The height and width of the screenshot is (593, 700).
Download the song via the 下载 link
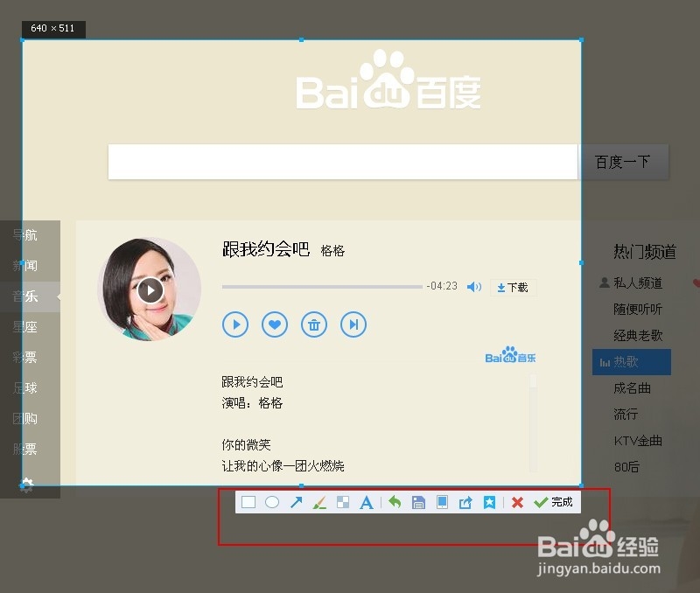[513, 287]
